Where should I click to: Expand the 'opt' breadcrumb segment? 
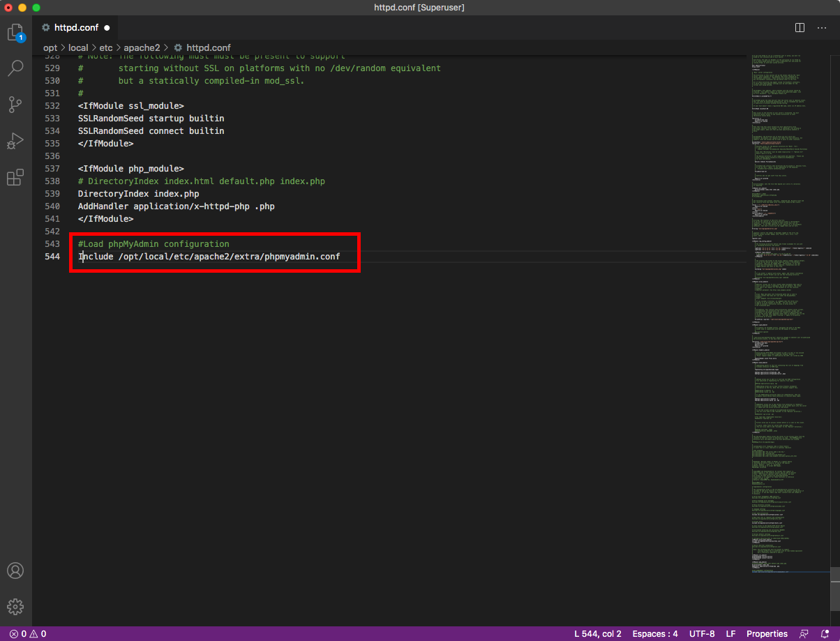point(50,47)
